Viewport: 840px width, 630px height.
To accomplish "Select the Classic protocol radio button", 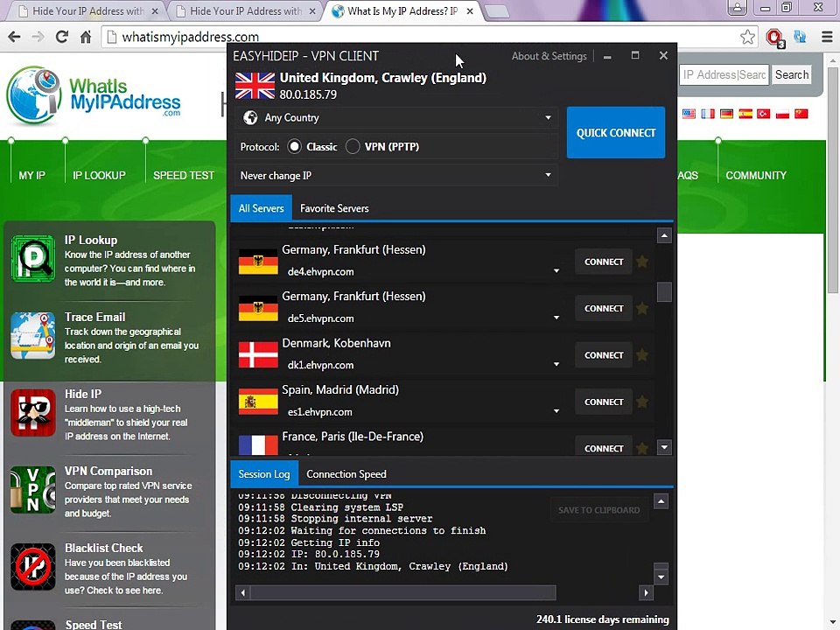I will coord(295,146).
